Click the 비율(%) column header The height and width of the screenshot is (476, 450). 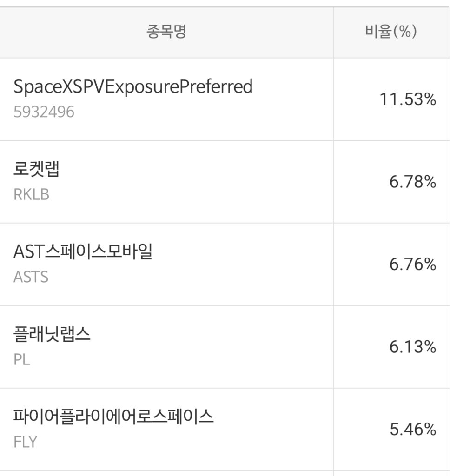point(391,32)
